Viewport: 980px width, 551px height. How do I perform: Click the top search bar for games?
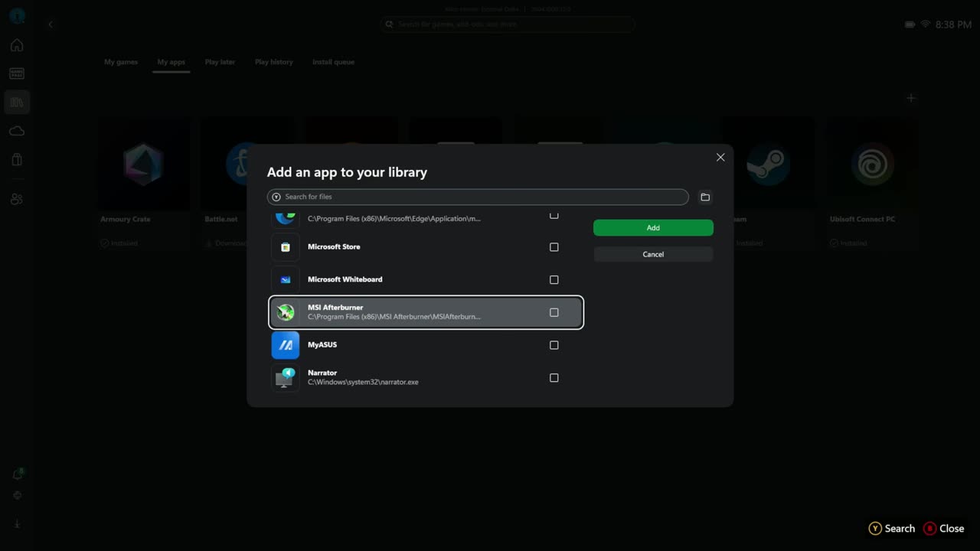click(508, 24)
